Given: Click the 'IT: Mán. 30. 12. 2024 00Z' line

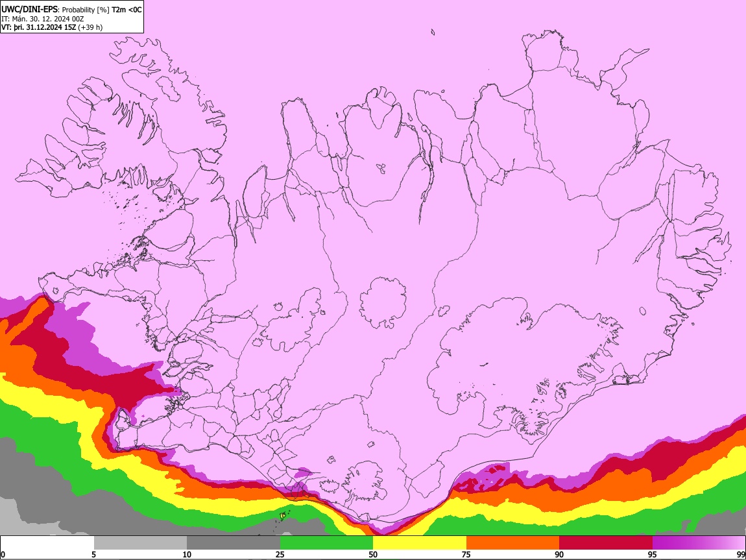Looking at the screenshot, I should click(42, 19).
